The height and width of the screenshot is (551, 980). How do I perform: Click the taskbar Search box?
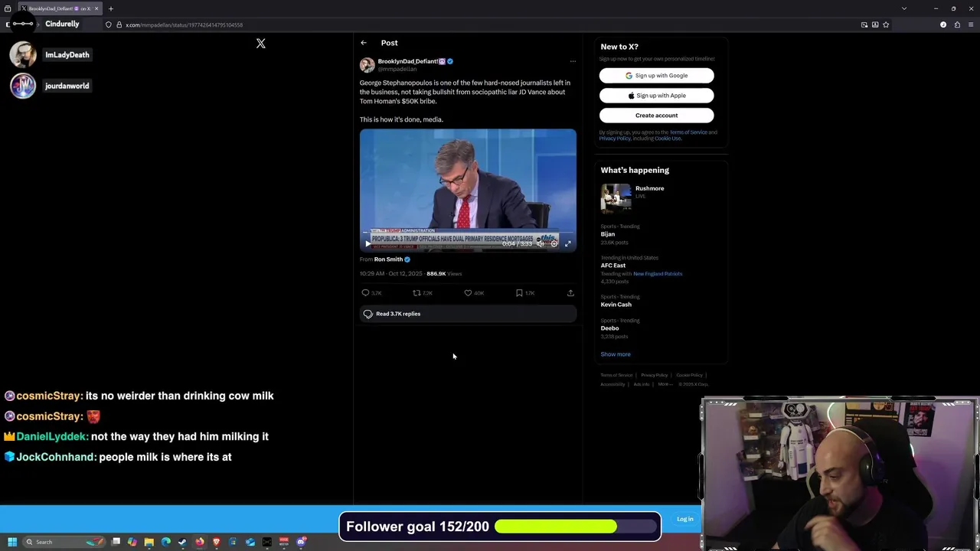click(x=65, y=542)
